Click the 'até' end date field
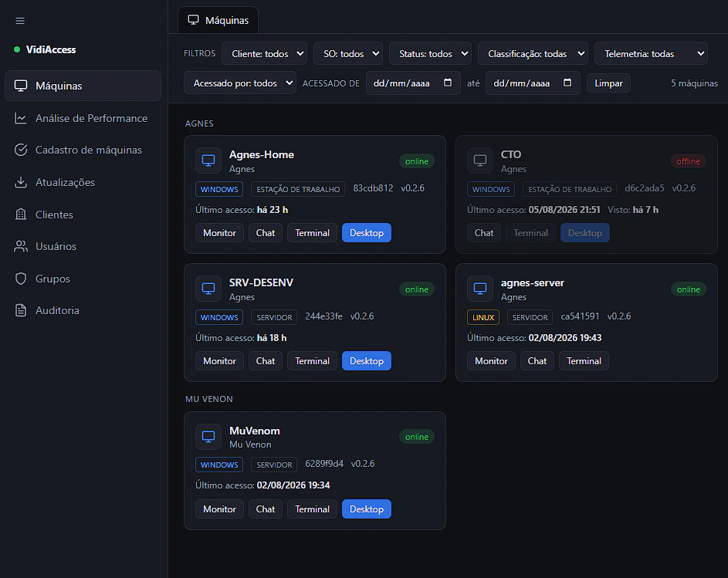The height and width of the screenshot is (578, 728). tap(533, 83)
